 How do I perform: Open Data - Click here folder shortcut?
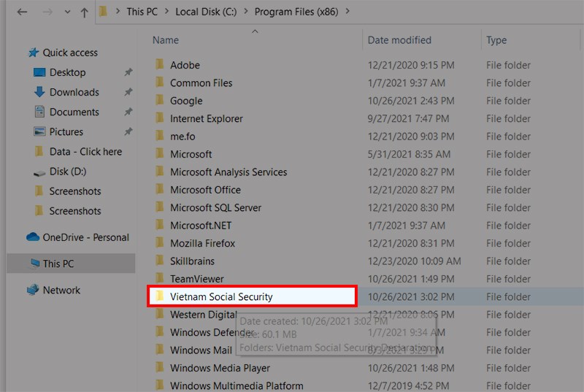85,152
